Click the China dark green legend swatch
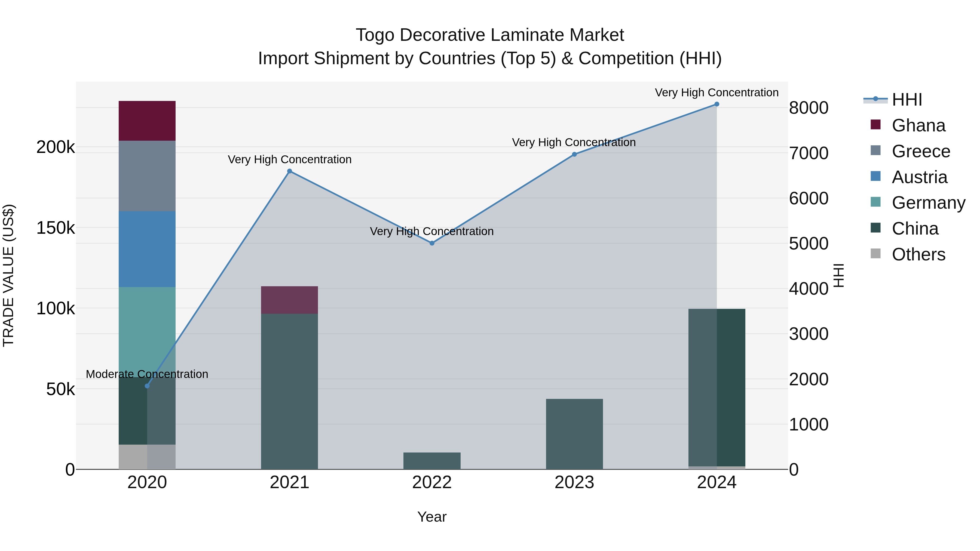 (875, 228)
